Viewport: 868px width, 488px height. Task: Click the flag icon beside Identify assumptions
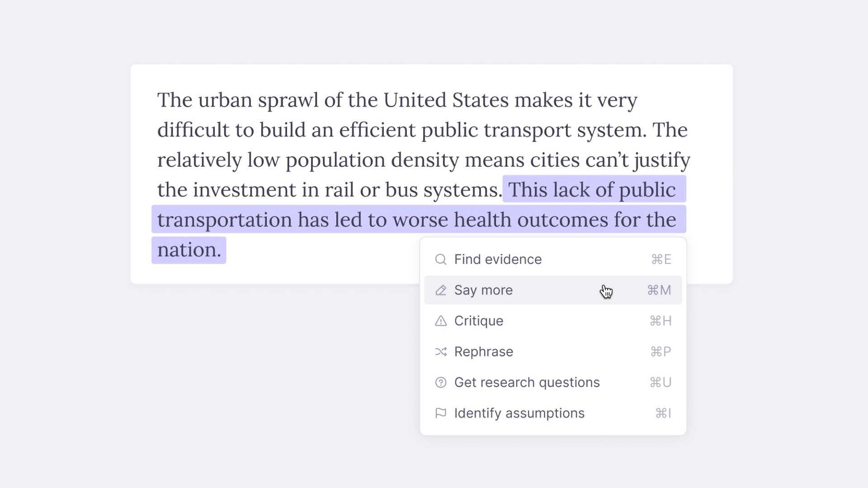[x=441, y=413]
